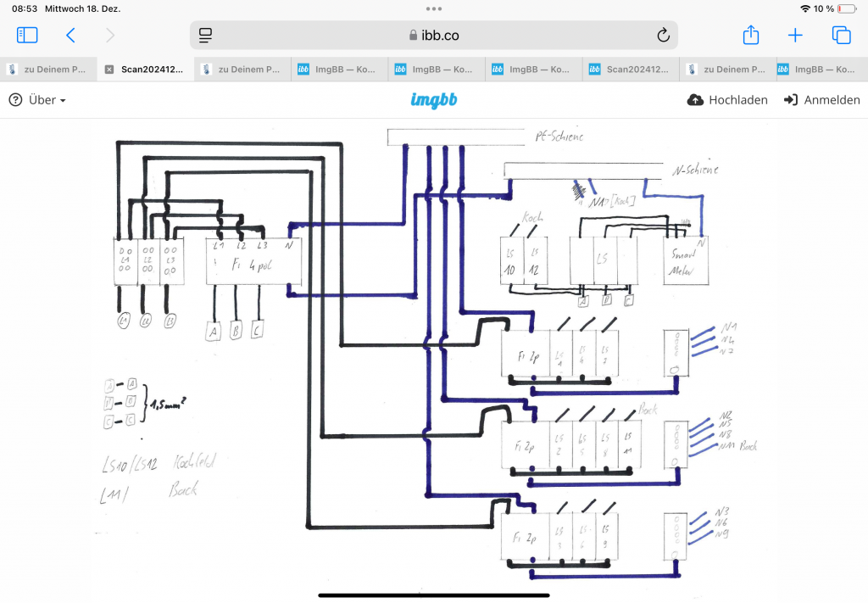Click the imgbb logo
Screen dimensions: 868x603
(x=434, y=99)
